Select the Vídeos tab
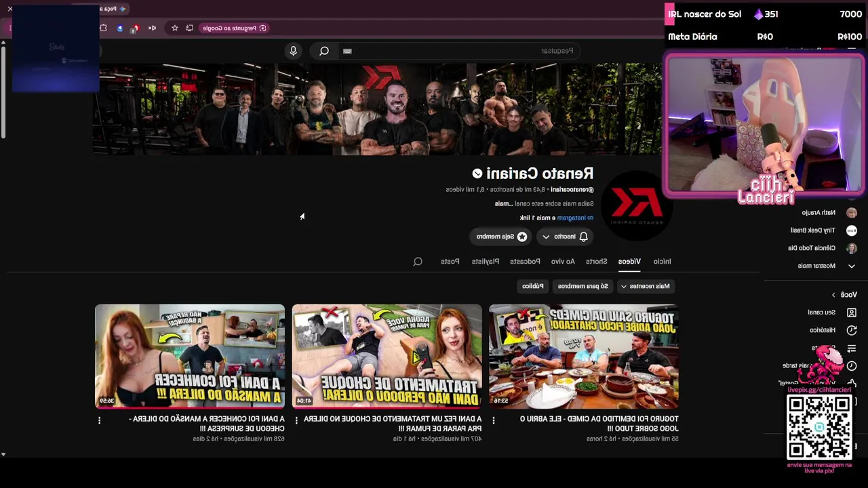Screen dimensions: 868x488 pyautogui.click(x=629, y=262)
